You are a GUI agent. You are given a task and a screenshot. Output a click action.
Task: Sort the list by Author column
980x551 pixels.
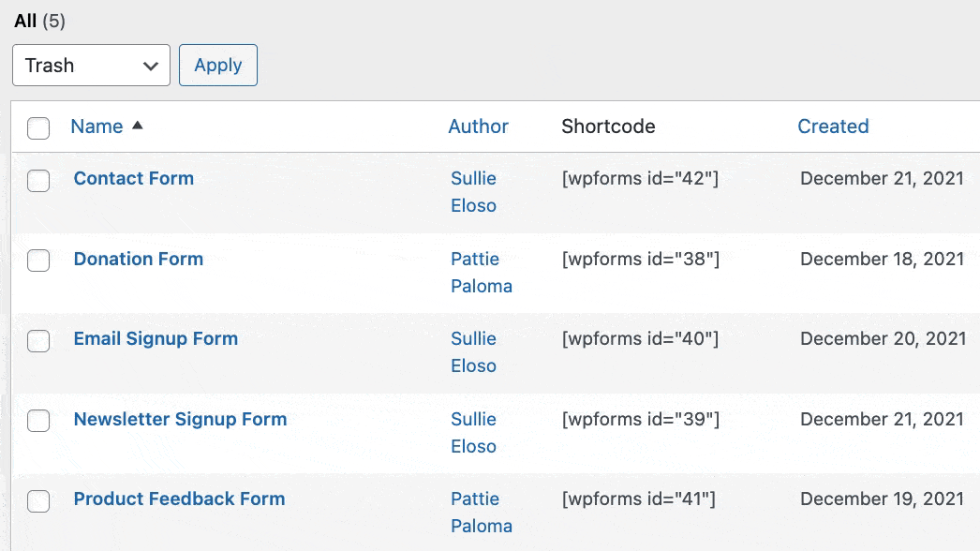tap(478, 127)
